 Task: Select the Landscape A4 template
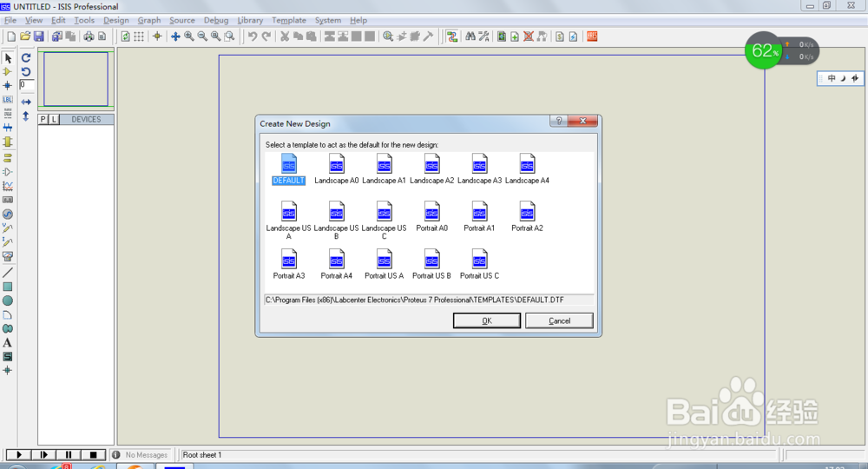527,169
